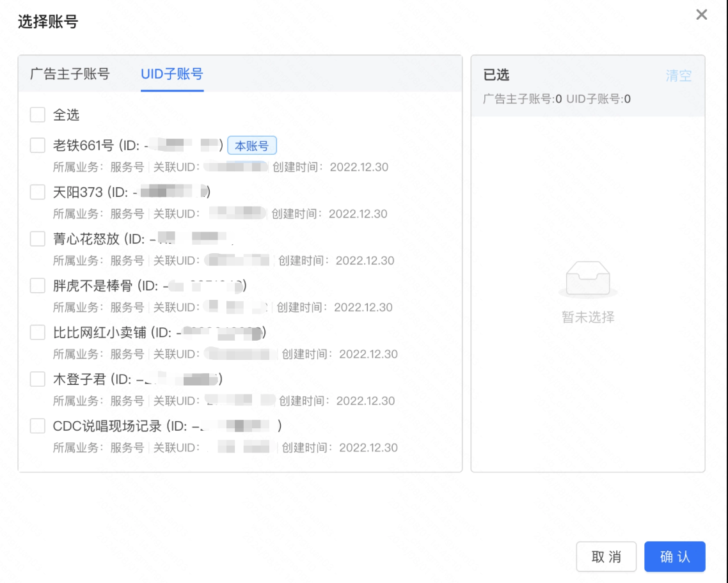Check the 天阳373 account
The height and width of the screenshot is (583, 728).
click(37, 192)
